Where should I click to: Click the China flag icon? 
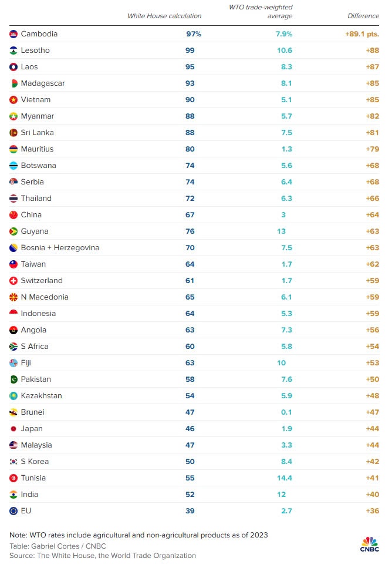[13, 215]
